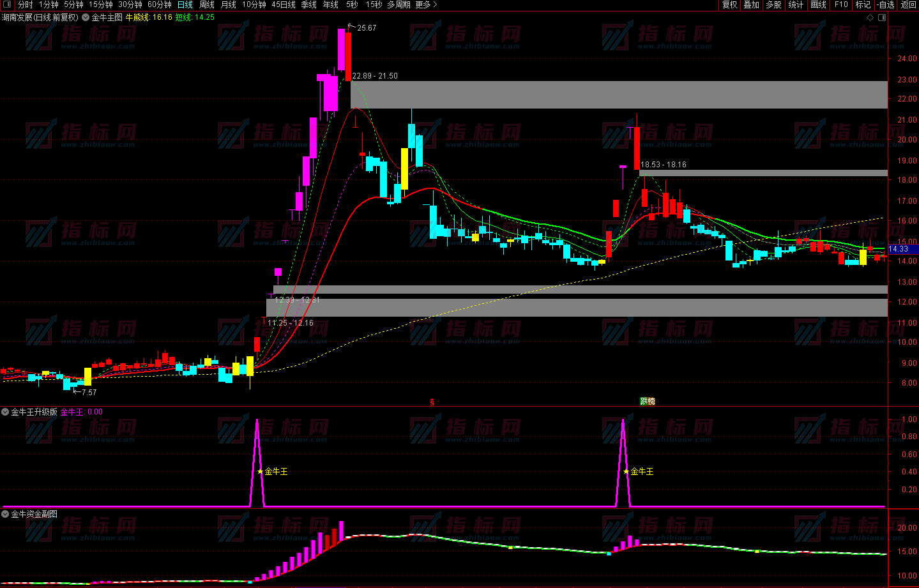The height and width of the screenshot is (588, 919).
Task: Click the 金牛主图 indicator name
Action: click(x=107, y=18)
